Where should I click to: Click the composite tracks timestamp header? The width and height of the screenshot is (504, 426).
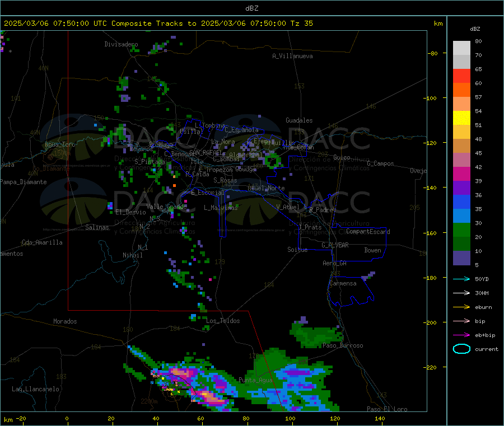[158, 23]
